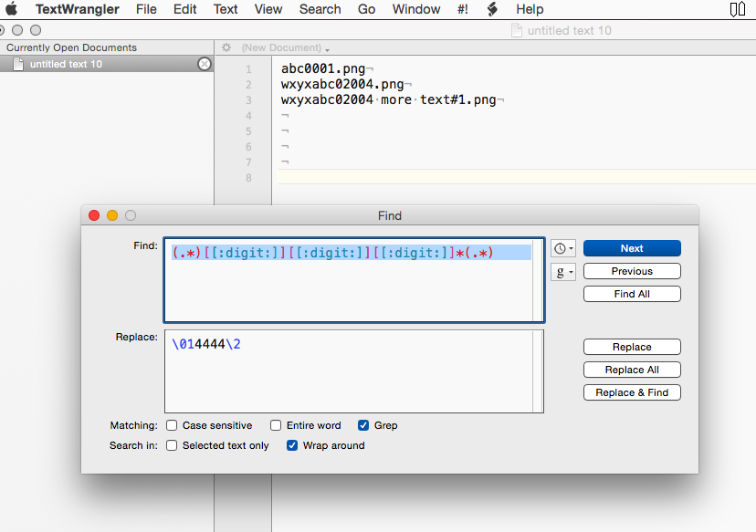This screenshot has width=756, height=532.
Task: Open the Help menu
Action: pos(530,9)
